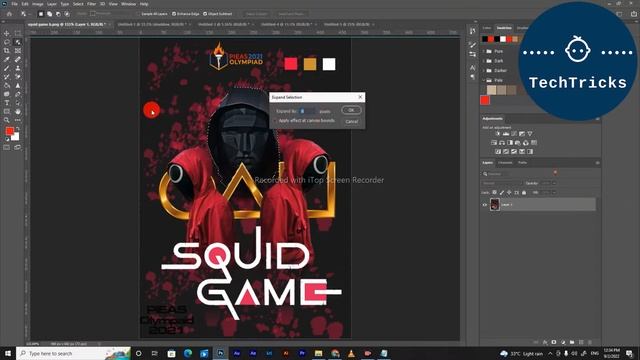Choose Add to selection mode icon
Screen dimensions: 640x360
[49, 14]
